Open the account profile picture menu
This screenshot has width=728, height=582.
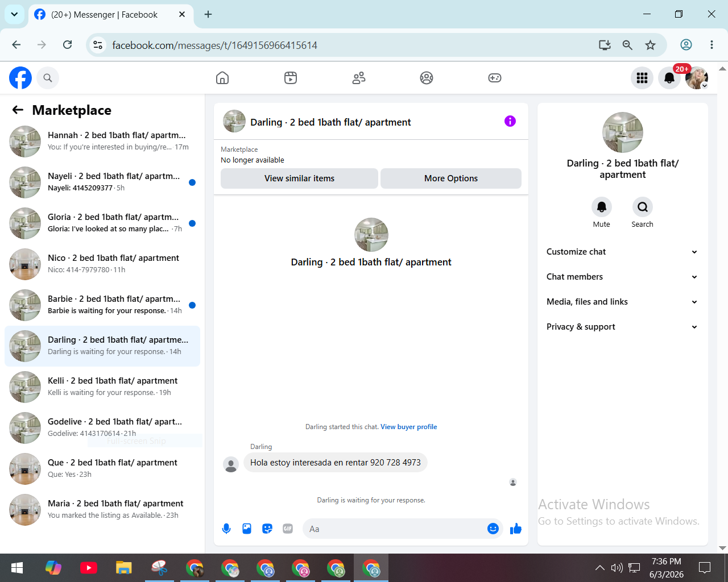(697, 78)
